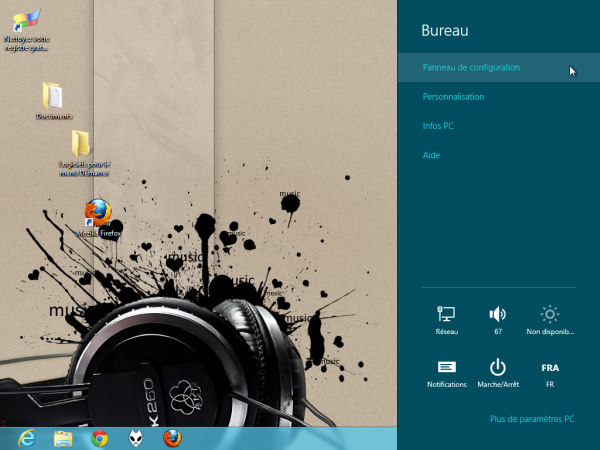Click Infos PC in the settings charm
The height and width of the screenshot is (450, 600).
[438, 126]
